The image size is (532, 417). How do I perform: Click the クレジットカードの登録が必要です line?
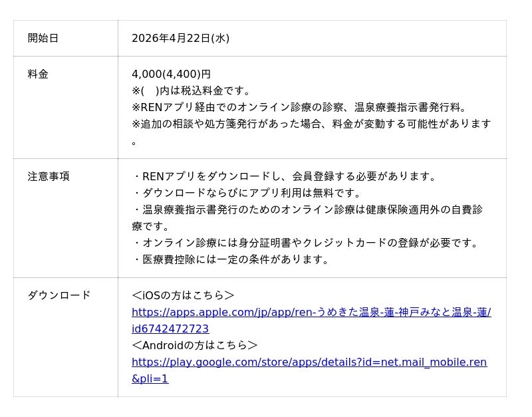point(306,243)
